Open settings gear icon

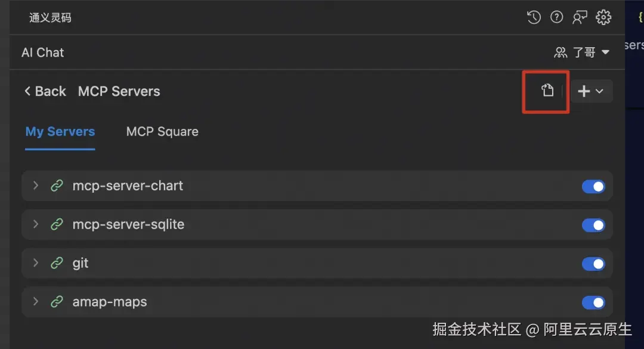(603, 17)
